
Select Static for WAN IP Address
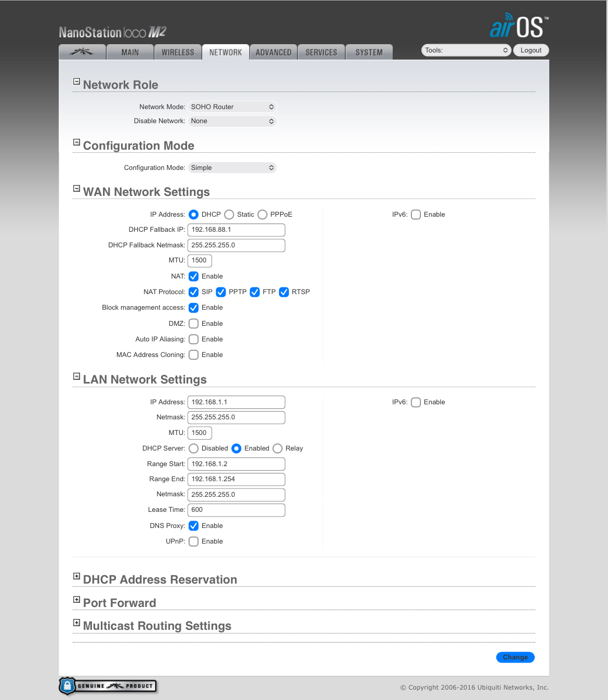pyautogui.click(x=229, y=215)
